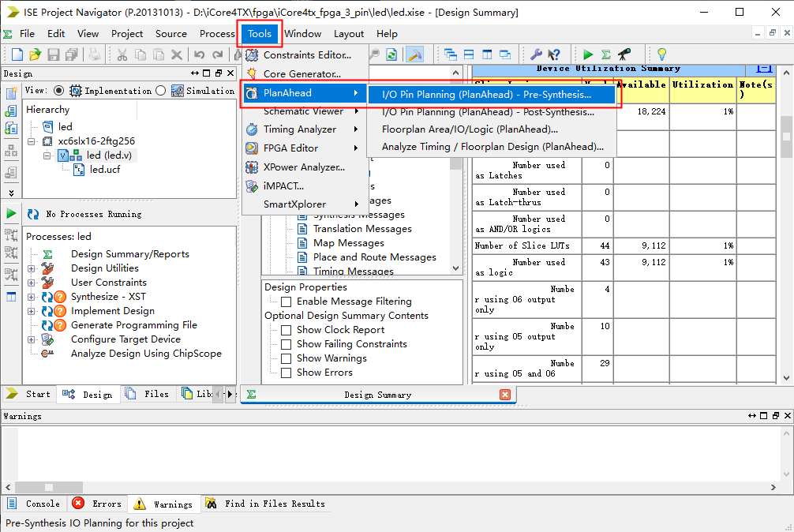This screenshot has height=532, width=794.
Task: Expand the Implement Design process node
Action: tap(32, 311)
